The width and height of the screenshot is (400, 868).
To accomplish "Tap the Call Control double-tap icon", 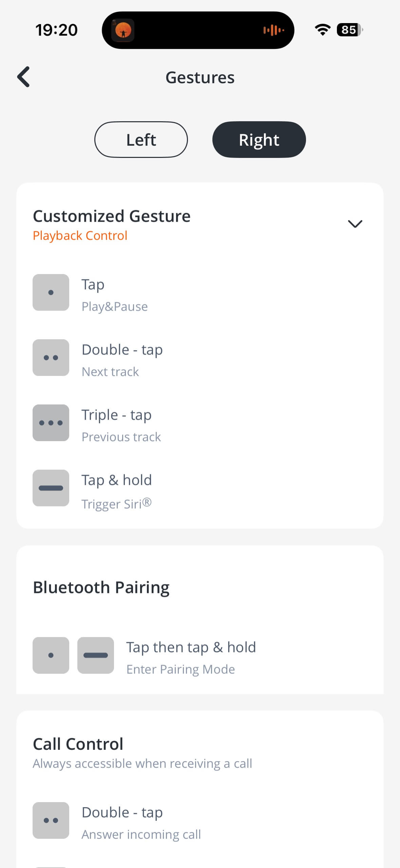I will coord(51,820).
